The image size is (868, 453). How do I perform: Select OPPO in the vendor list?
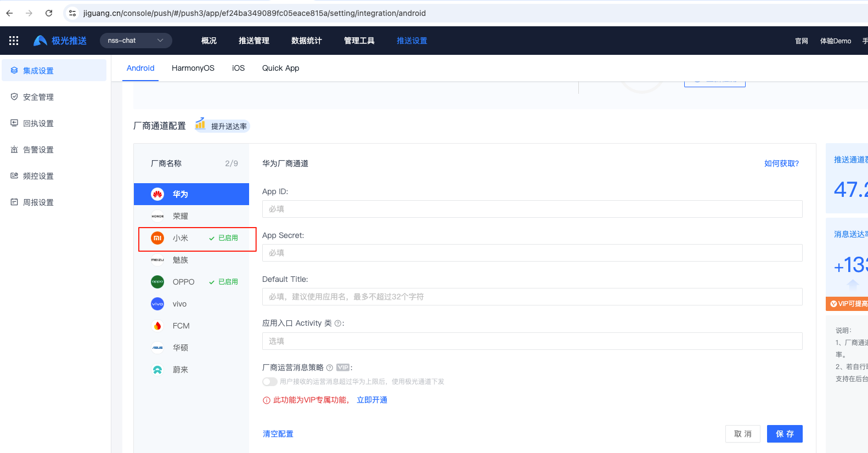pyautogui.click(x=191, y=282)
